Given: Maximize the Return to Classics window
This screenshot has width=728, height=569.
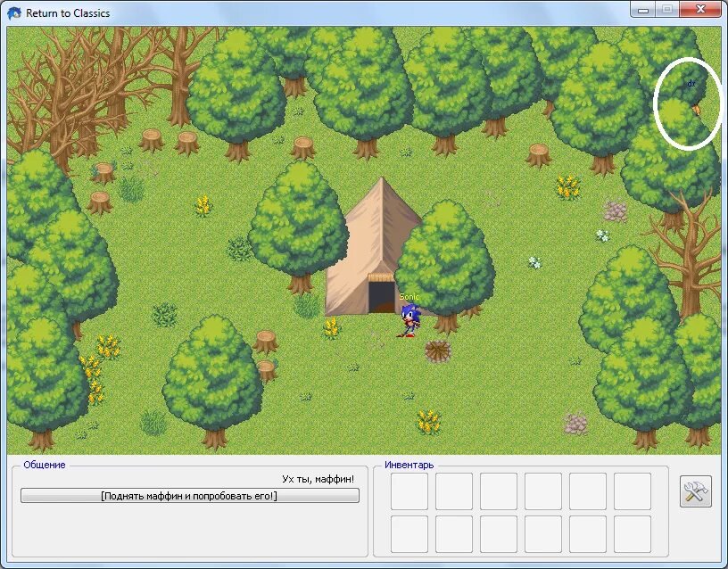Looking at the screenshot, I should tap(667, 10).
